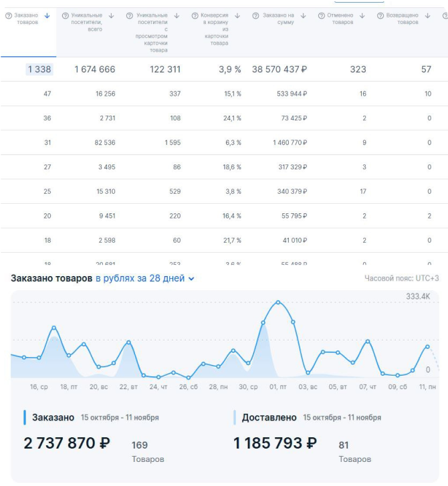Click help icon next to Заказано товаров
This screenshot has height=486, width=448.
[x=9, y=16]
